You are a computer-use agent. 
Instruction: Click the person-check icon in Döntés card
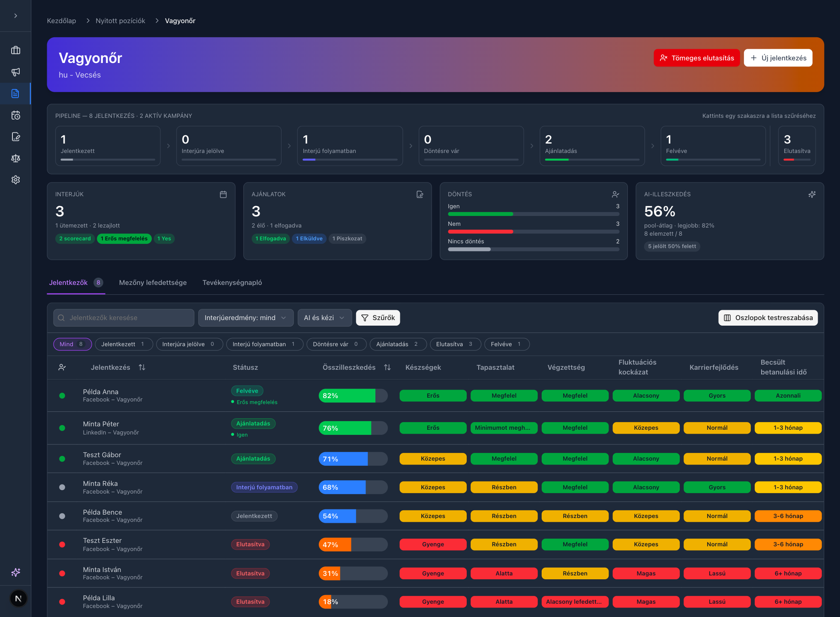(x=615, y=195)
